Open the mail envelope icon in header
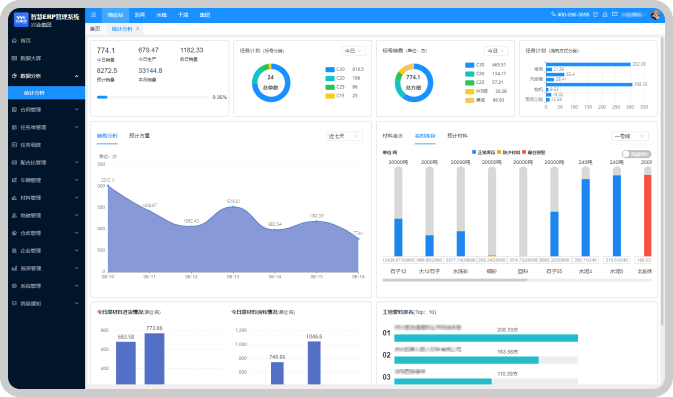 pos(615,14)
